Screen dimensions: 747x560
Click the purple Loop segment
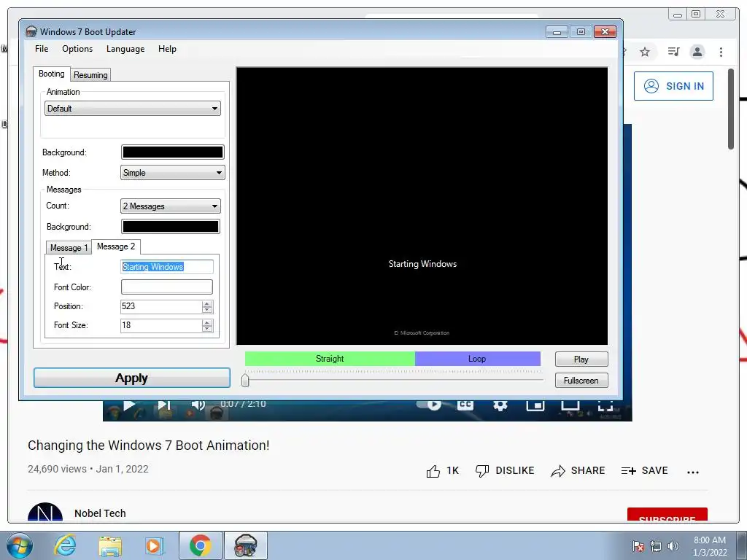pos(477,359)
